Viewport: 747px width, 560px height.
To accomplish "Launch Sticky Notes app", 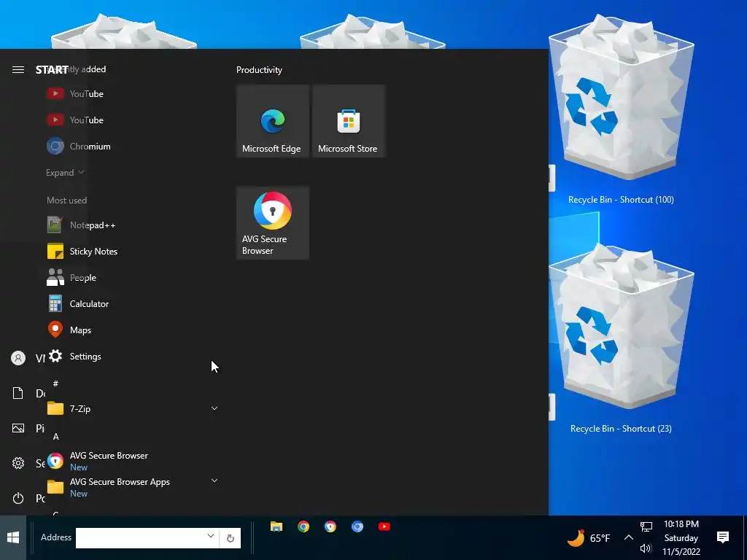I will pos(82,252).
